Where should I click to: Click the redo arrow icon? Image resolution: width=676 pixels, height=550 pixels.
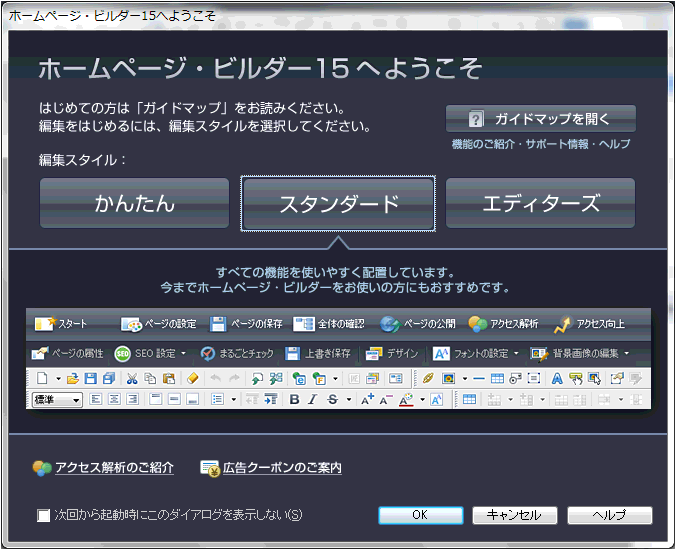coord(234,378)
